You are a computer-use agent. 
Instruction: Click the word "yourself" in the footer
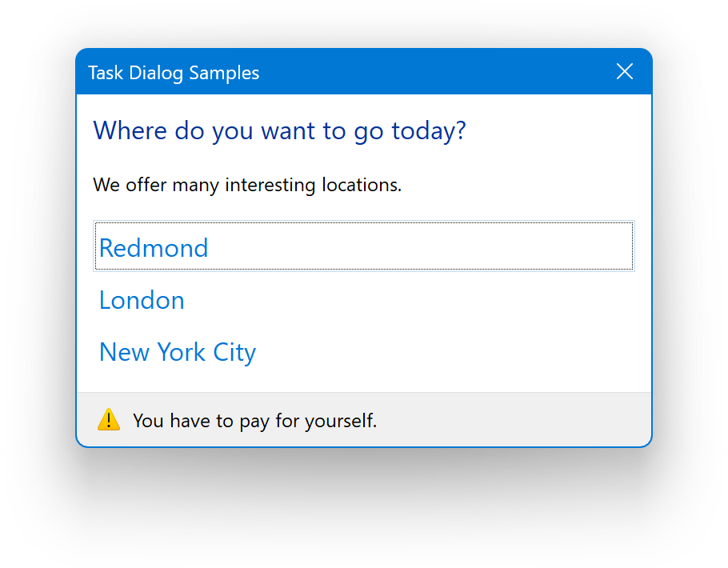pyautogui.click(x=346, y=421)
